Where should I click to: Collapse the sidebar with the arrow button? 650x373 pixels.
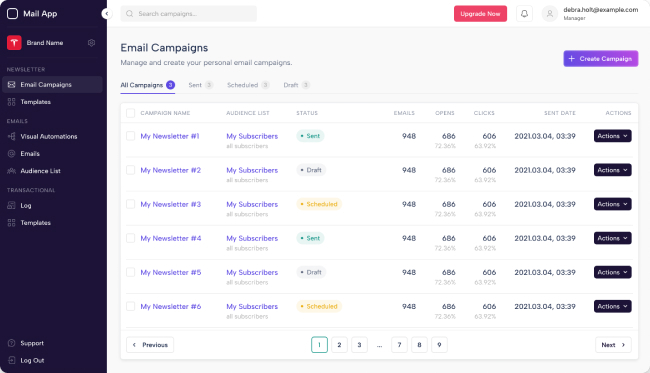(107, 14)
